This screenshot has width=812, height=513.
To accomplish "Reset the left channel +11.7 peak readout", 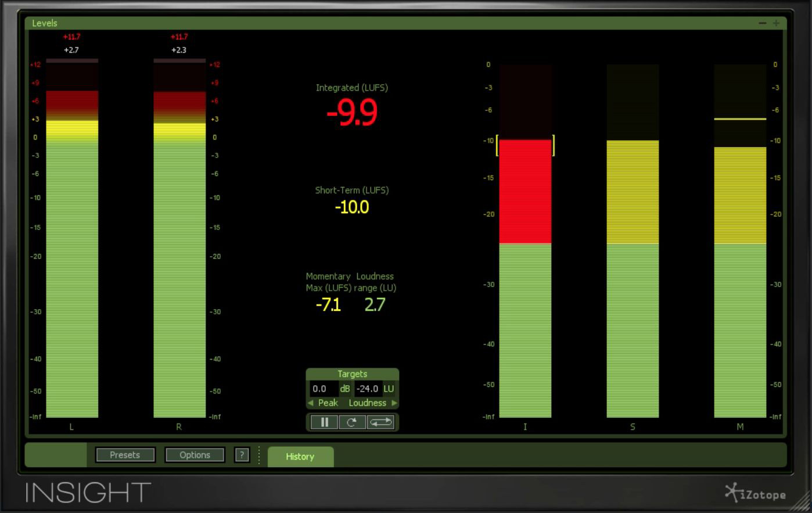I will (71, 37).
